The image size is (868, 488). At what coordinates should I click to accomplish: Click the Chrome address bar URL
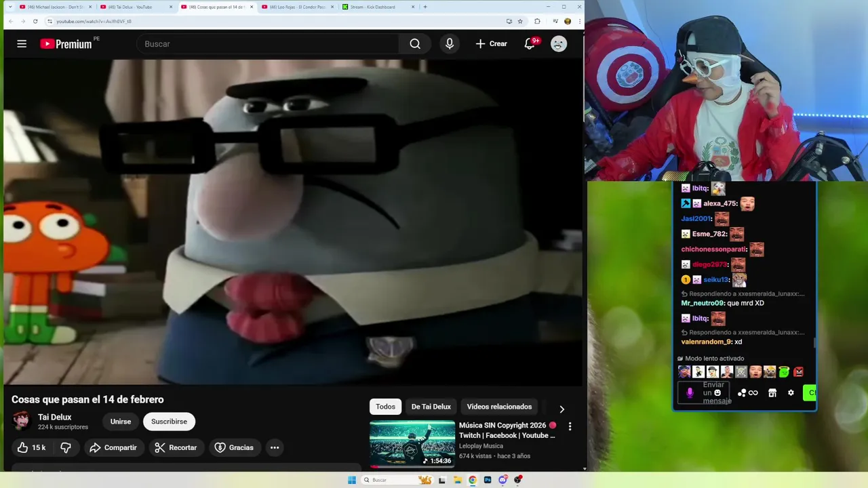point(94,21)
